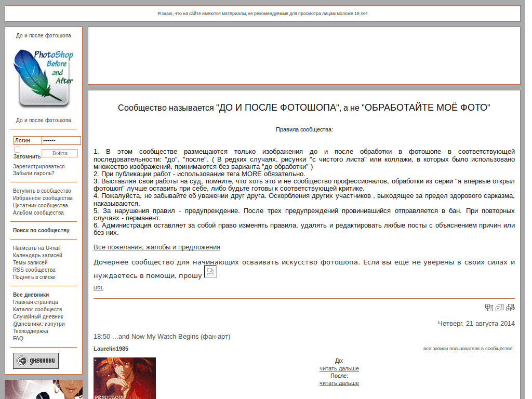Click the broken image placeholder after 'прошу'
Screen dimensions: 532x399
coord(210,272)
